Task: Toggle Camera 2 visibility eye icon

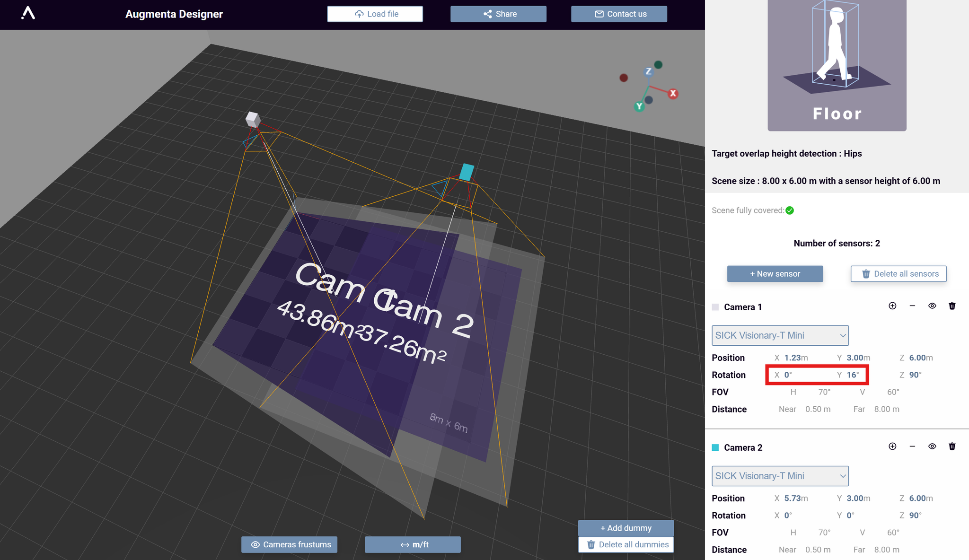Action: 932,446
